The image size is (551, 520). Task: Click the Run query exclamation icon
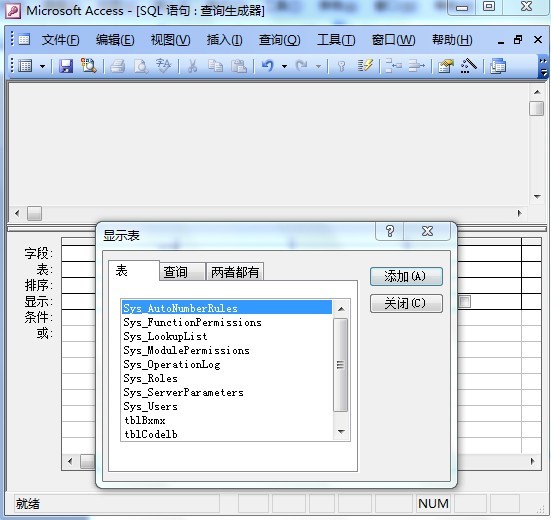coord(365,66)
